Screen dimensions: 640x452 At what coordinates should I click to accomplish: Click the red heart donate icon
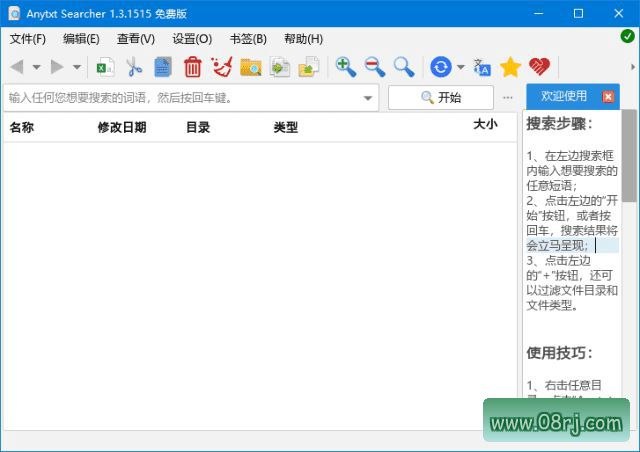point(539,67)
